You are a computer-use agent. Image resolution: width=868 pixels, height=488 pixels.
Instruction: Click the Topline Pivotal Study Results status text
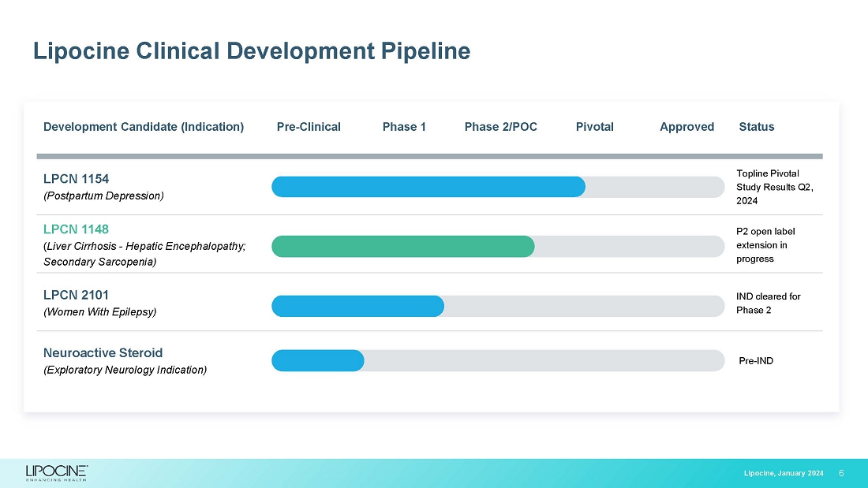coord(773,187)
